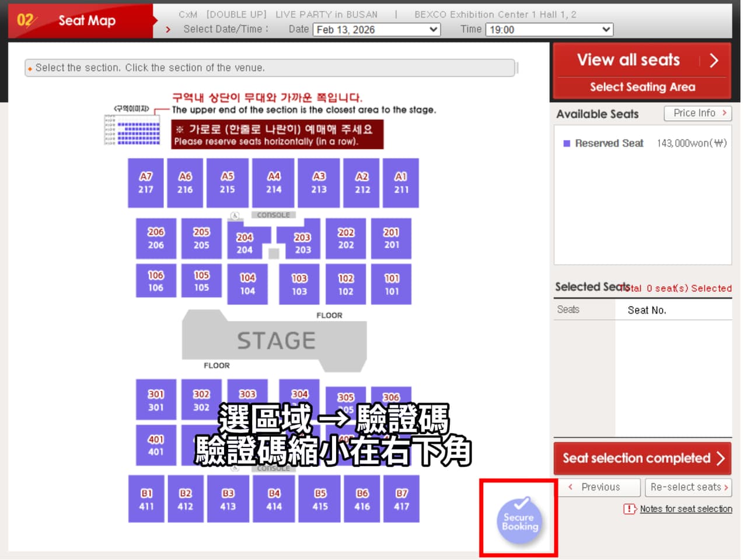Click the View all seats arrow chevron

tap(714, 60)
